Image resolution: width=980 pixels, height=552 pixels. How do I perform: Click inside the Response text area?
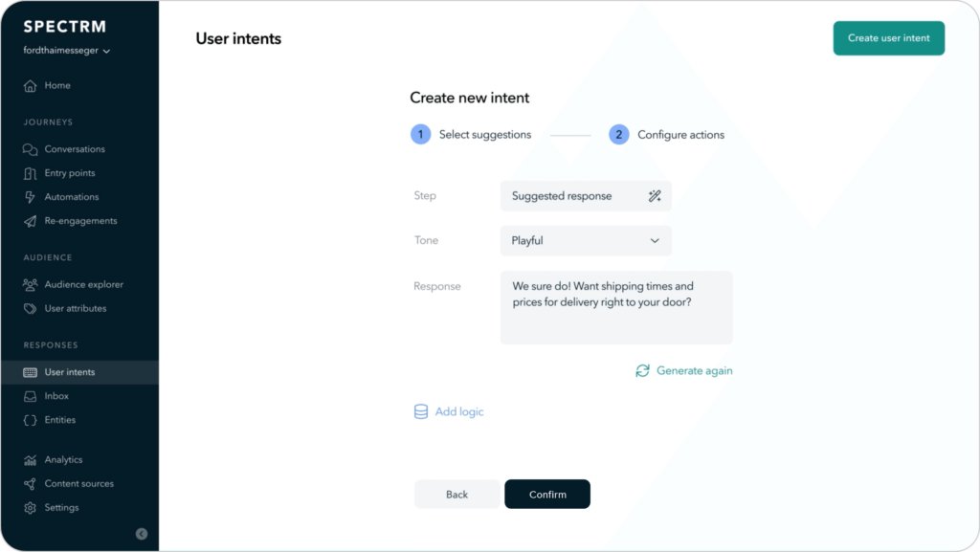616,307
